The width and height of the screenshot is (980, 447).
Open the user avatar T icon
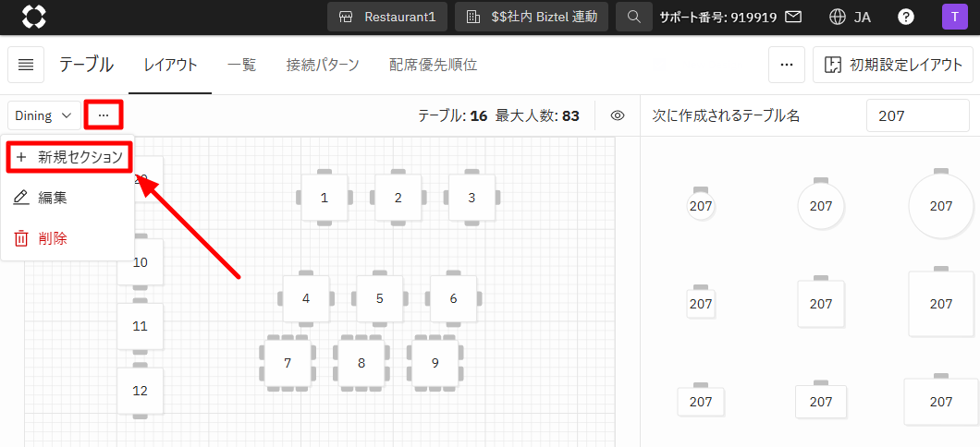953,17
